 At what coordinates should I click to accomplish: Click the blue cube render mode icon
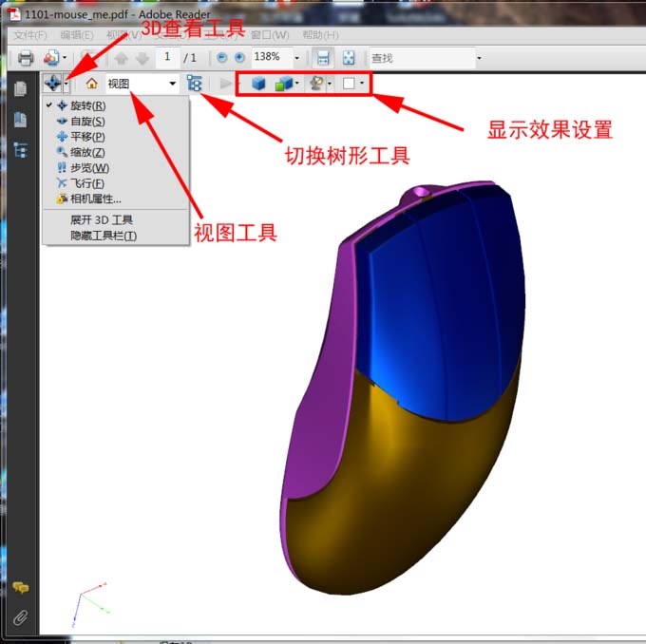257,84
